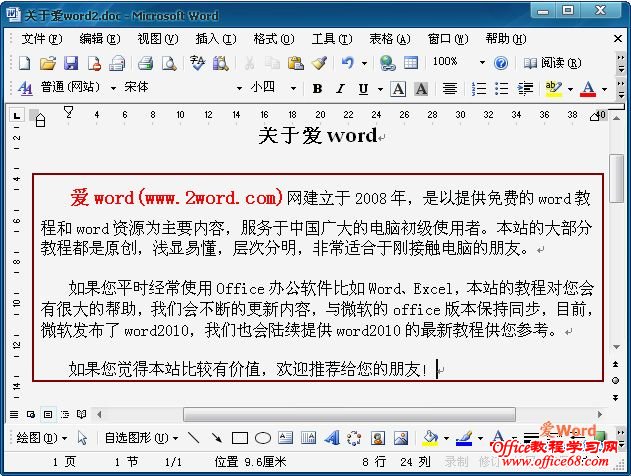Insert WordArt from the drawing toolbar
Screen dimensions: 631x476
(332, 438)
